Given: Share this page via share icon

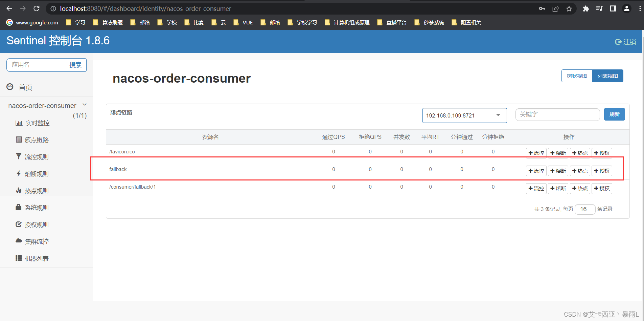Looking at the screenshot, I should point(555,9).
